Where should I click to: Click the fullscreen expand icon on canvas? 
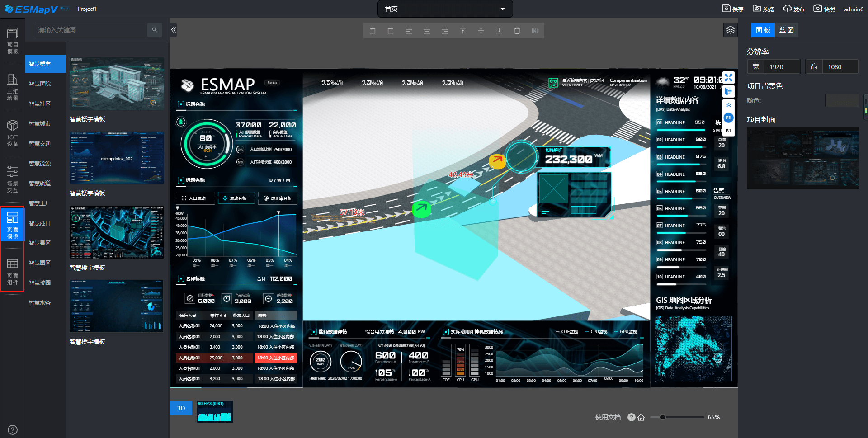pyautogui.click(x=728, y=77)
